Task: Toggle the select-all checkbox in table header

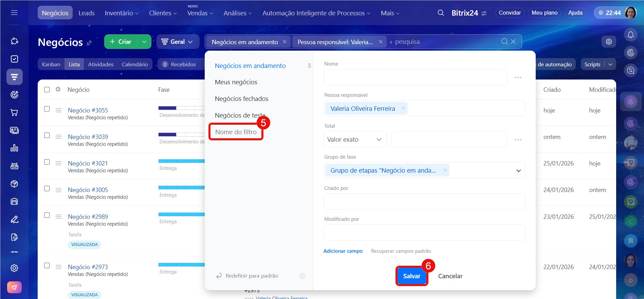Action: (x=47, y=89)
